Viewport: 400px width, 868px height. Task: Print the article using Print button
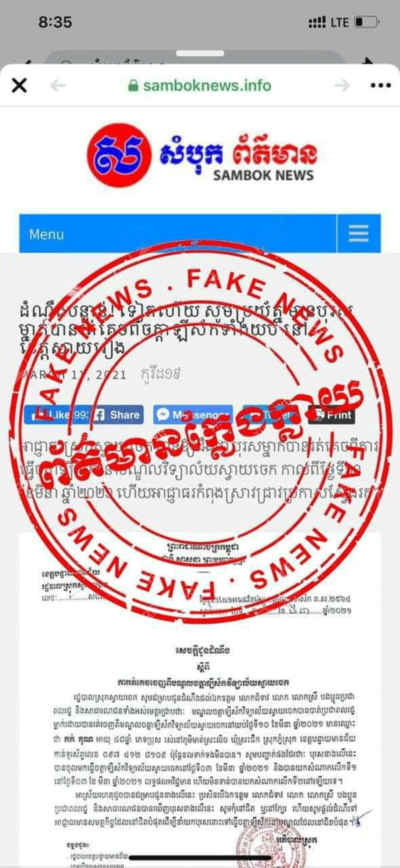coord(331,414)
